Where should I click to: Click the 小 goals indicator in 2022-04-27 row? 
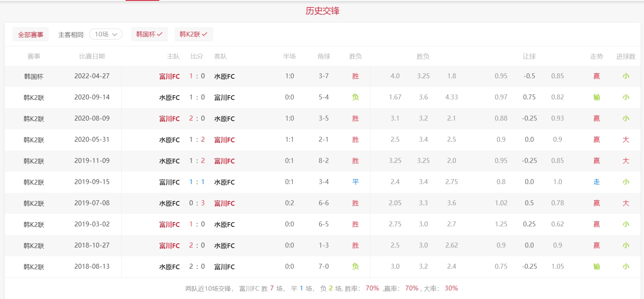(626, 76)
